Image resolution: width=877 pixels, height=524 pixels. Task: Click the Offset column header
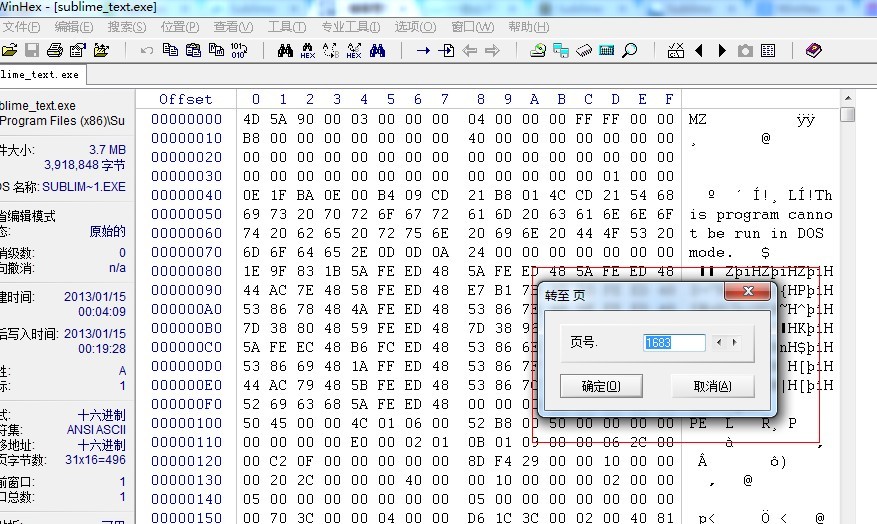coord(186,99)
